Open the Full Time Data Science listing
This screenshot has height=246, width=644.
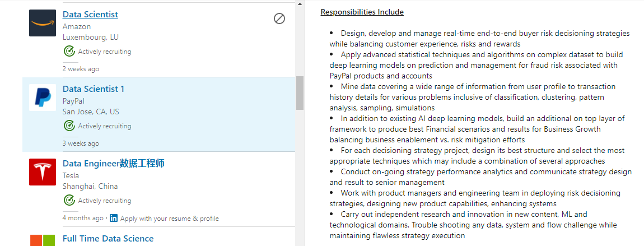point(108,239)
